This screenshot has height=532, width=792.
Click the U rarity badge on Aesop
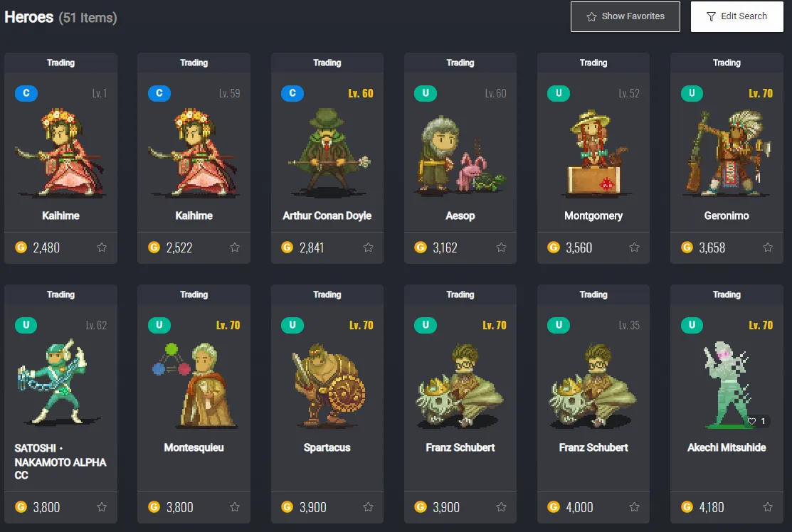[426, 93]
